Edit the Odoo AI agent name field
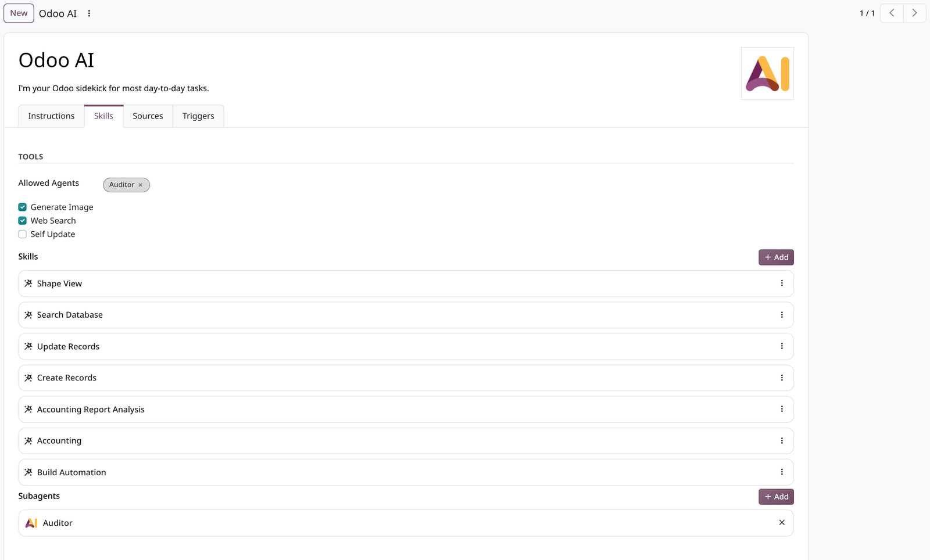This screenshot has height=560, width=930. [x=56, y=60]
